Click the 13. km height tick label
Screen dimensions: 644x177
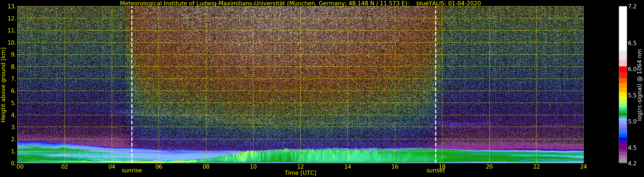tap(12, 6)
